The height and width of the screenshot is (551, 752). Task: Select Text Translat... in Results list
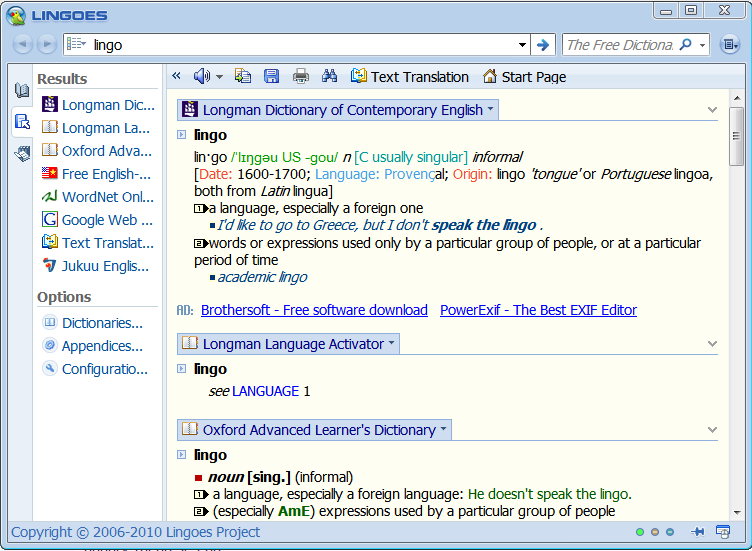(x=98, y=243)
